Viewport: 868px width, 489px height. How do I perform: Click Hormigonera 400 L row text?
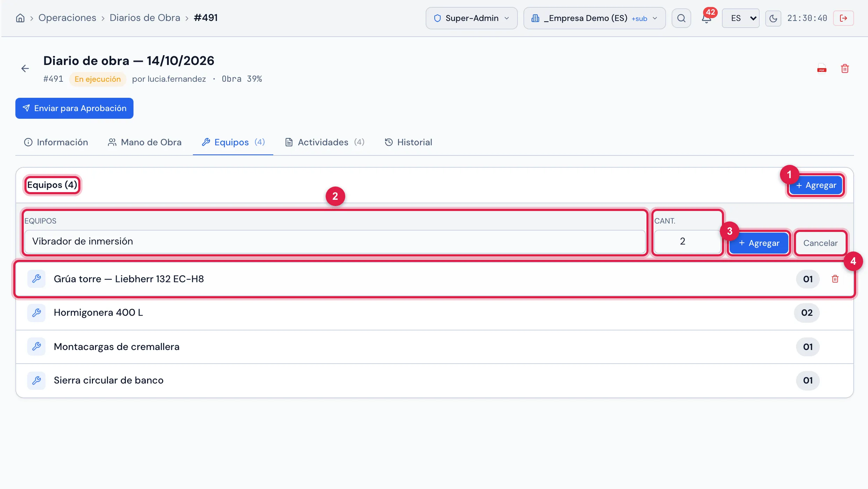[x=98, y=313]
